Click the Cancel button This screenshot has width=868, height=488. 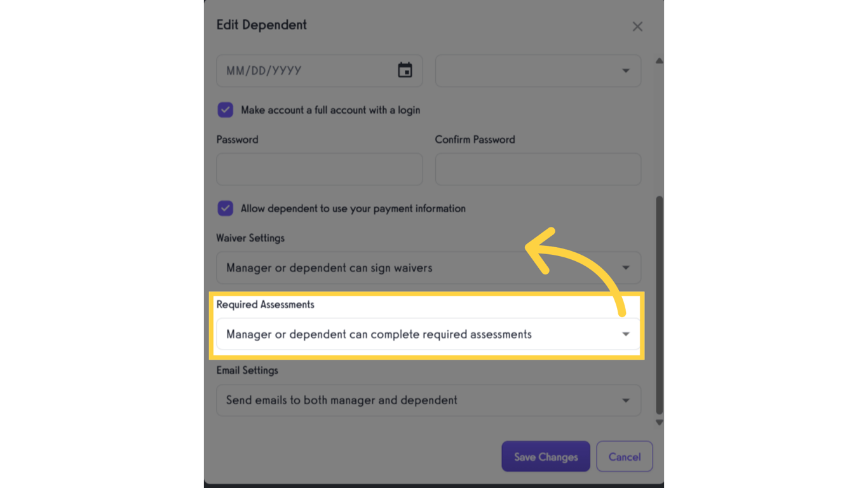624,456
